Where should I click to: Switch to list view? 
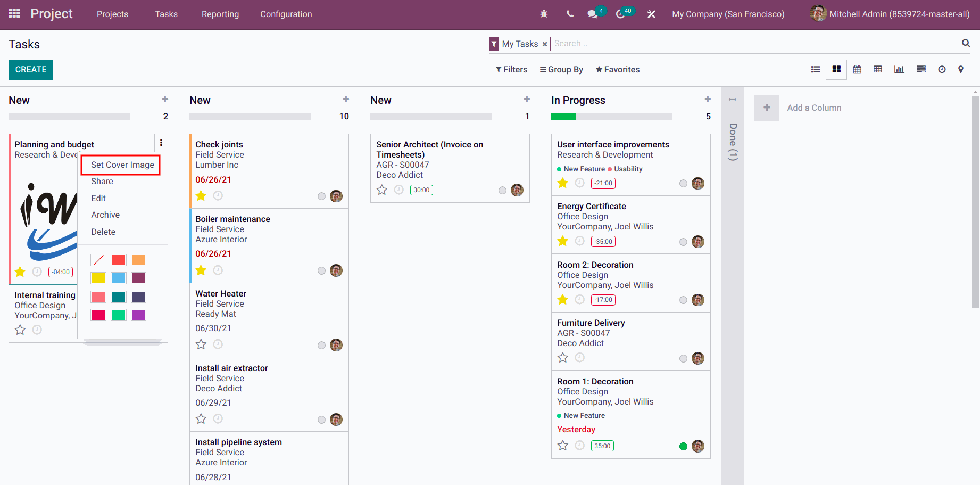coord(815,69)
